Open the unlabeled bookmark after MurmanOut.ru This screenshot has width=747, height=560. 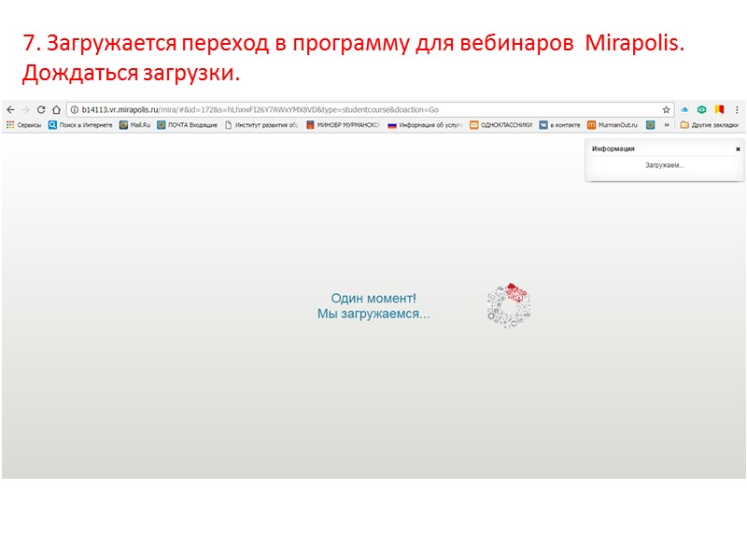[650, 125]
